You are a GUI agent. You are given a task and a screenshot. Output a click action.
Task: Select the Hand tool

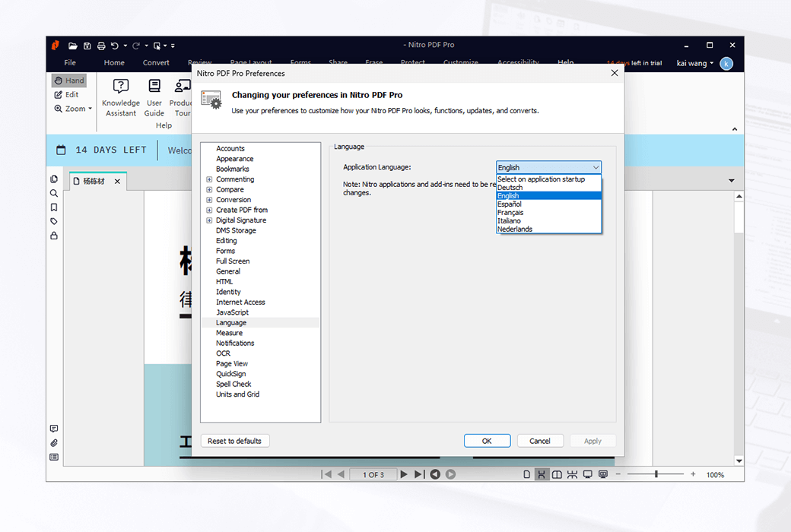pos(68,80)
